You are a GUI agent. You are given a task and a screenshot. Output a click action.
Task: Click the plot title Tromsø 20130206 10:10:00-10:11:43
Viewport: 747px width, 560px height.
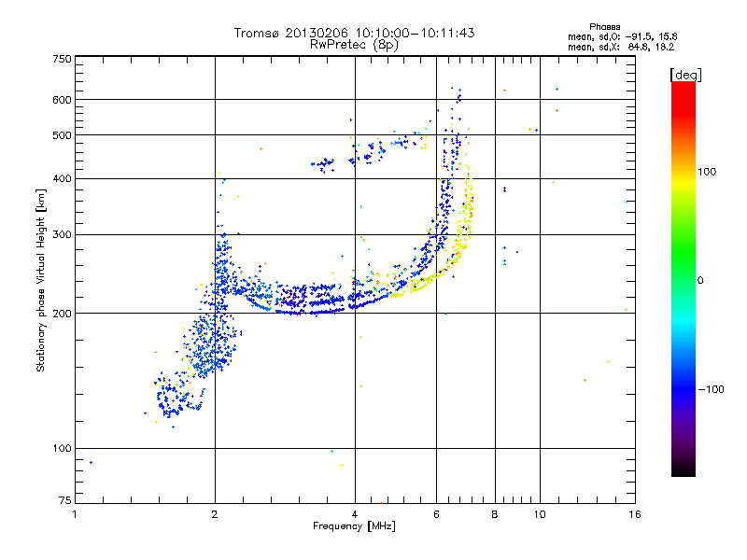[x=354, y=33]
